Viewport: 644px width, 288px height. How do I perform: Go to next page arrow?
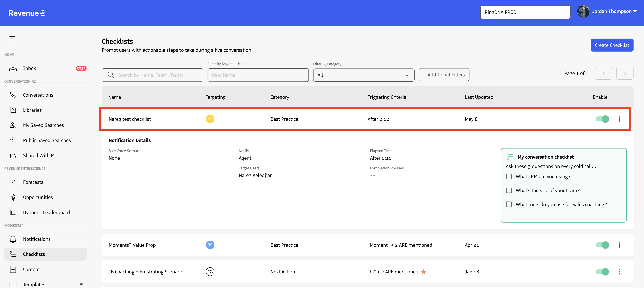(x=625, y=73)
